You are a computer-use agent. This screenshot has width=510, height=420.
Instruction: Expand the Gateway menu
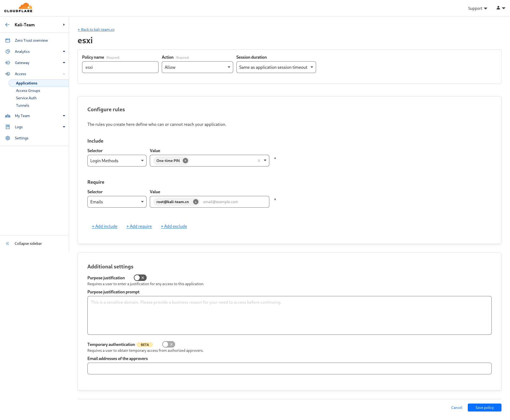[64, 63]
